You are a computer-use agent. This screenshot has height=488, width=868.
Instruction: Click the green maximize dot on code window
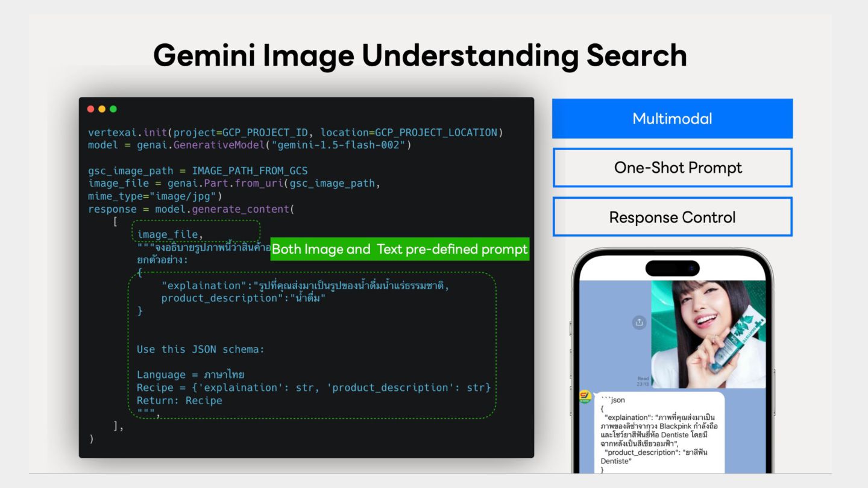113,109
